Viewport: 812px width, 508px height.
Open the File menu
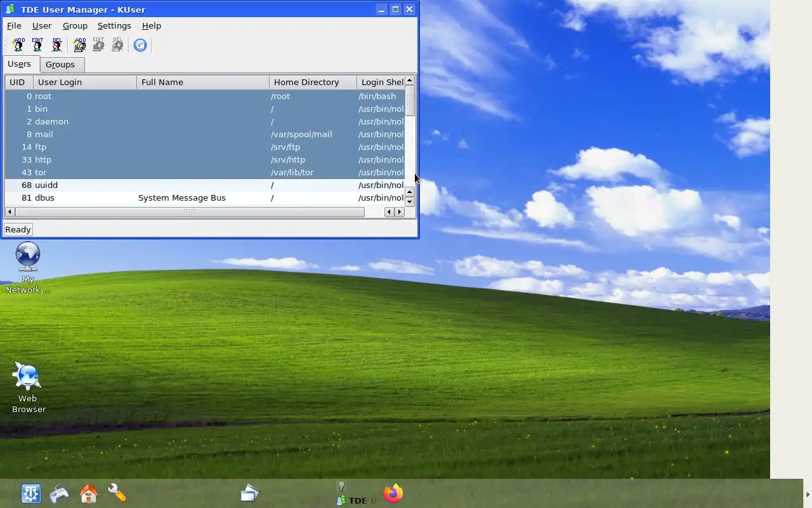point(14,25)
